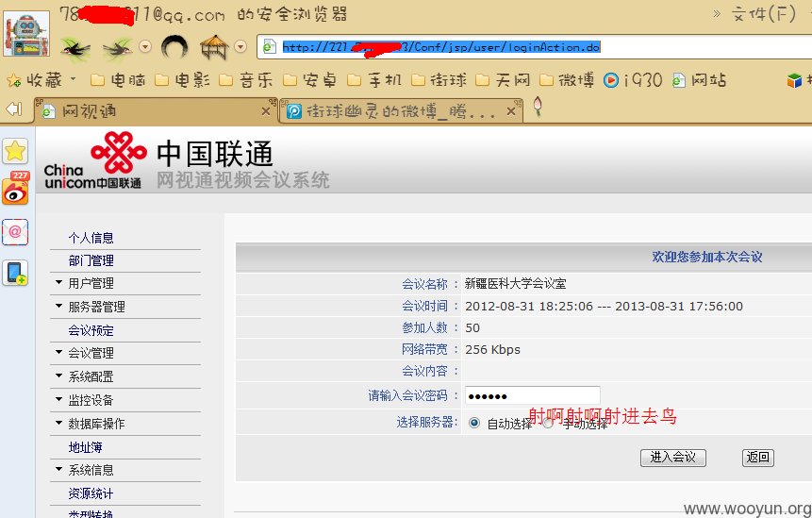812x518 pixels.
Task: Open the 文件(F) menu
Action: [x=764, y=14]
